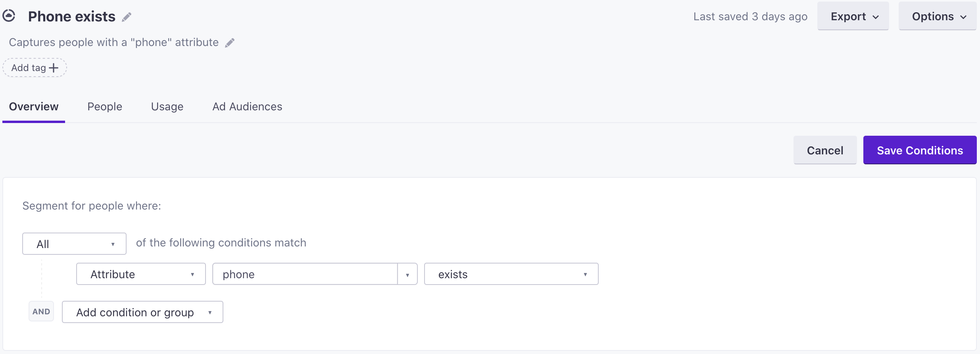Click the Cancel button
The image size is (980, 354).
click(825, 150)
